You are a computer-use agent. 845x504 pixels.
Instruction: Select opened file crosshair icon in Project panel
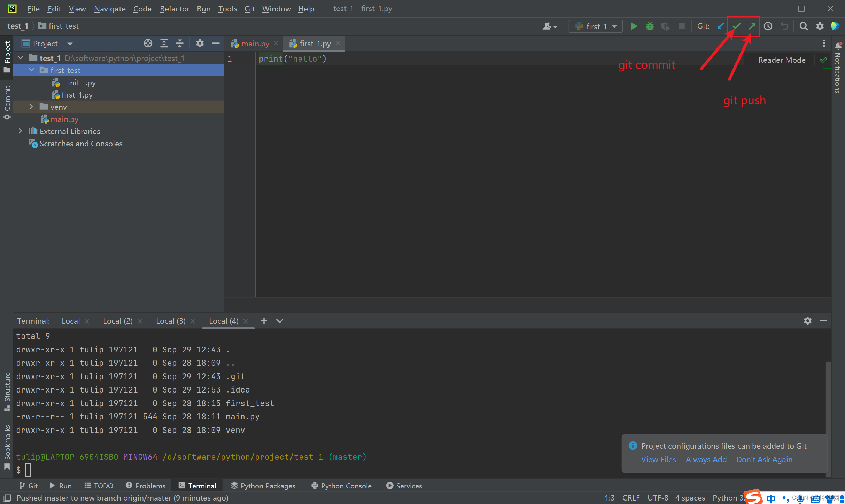148,44
